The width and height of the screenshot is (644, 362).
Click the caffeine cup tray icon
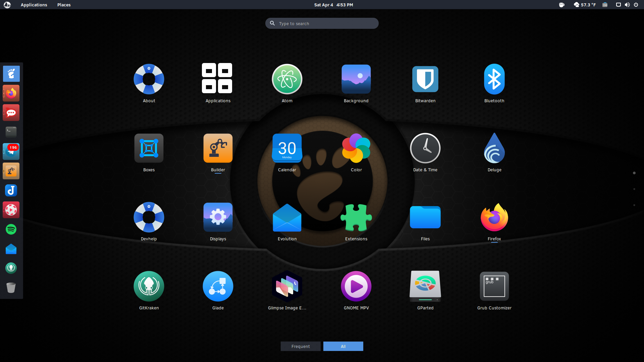[562, 5]
